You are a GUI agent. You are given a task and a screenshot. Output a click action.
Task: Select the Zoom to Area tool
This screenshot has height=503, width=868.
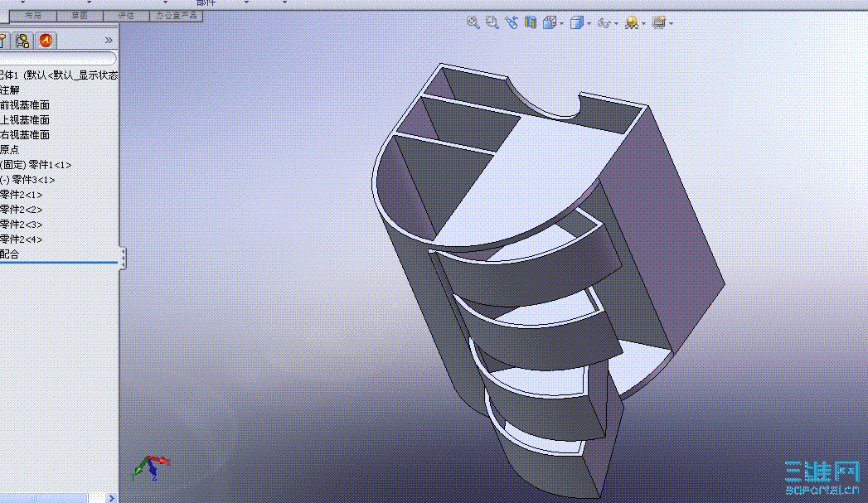pos(492,22)
